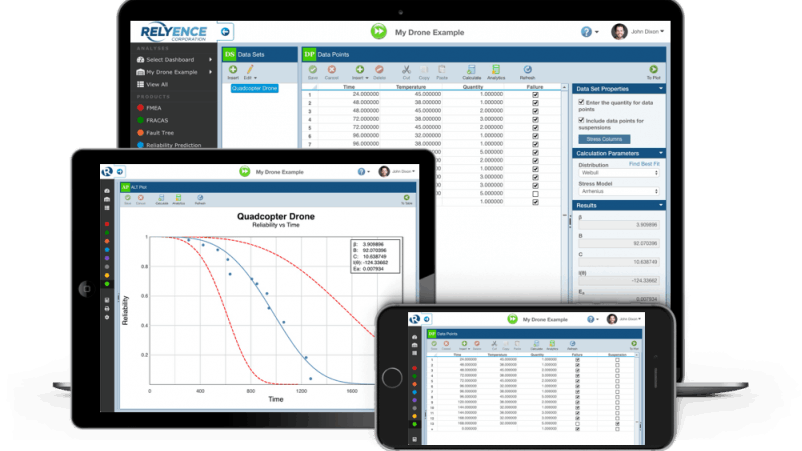Collapse the sidebar with the arrow beside the Relyence logo
802x451 pixels.
click(226, 31)
